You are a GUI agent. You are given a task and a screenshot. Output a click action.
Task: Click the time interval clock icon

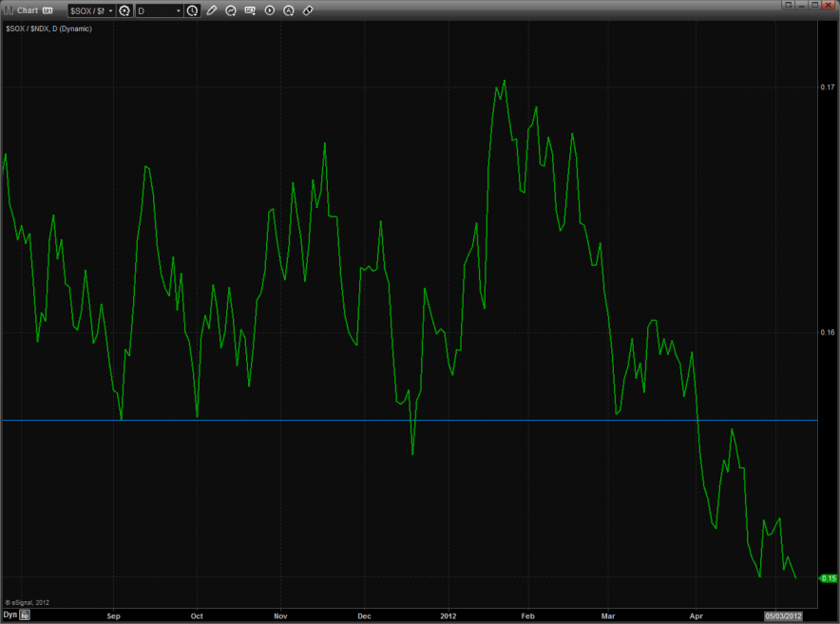[193, 10]
